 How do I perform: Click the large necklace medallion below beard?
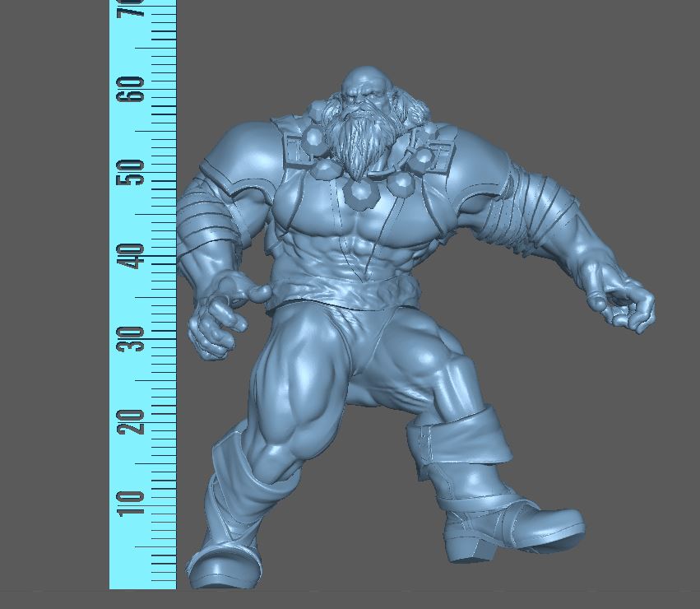point(360,193)
